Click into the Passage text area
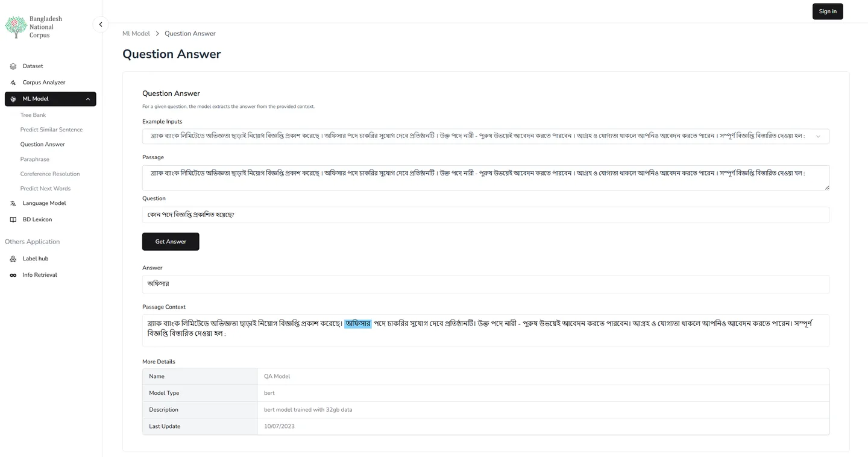This screenshot has width=868, height=457. (486, 178)
